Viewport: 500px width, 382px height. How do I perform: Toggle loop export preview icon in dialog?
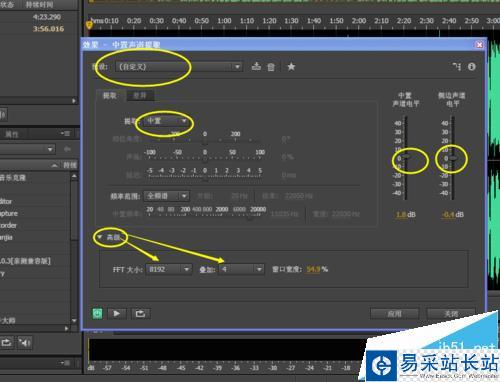pyautogui.click(x=141, y=314)
